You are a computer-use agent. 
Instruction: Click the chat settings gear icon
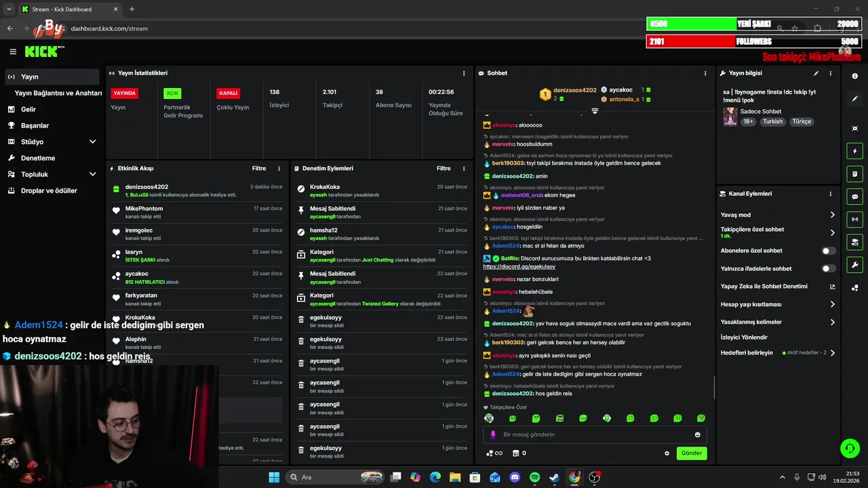[667, 453]
